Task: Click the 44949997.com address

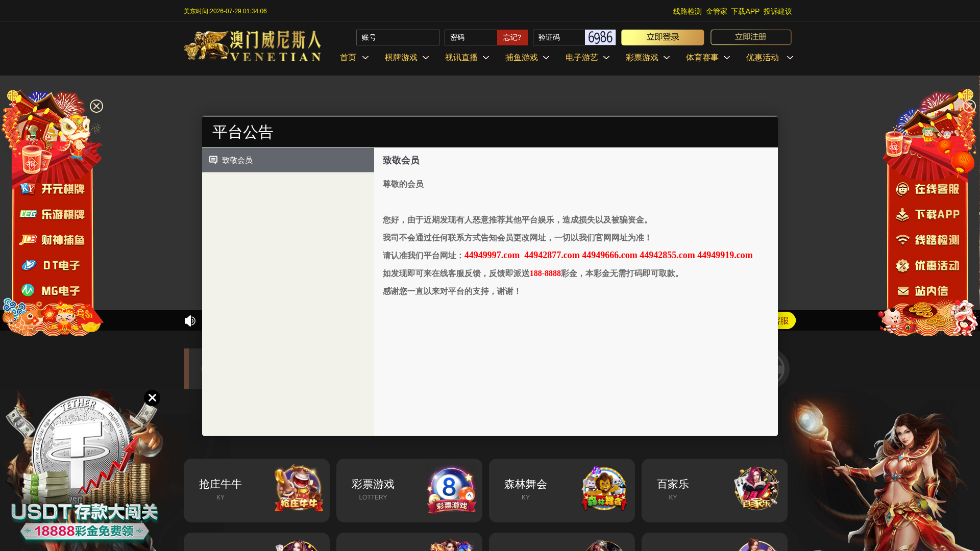Action: (492, 255)
